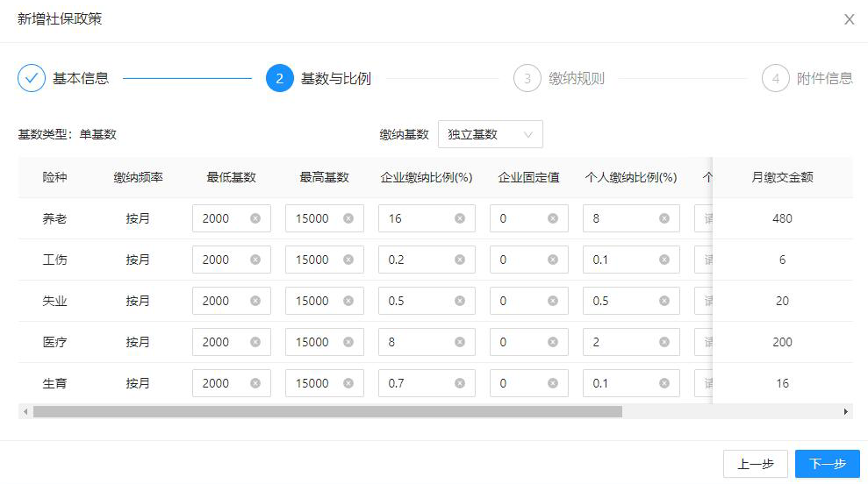This screenshot has height=484, width=868.
Task: Jump to step 3 缴纳规则
Action: pyautogui.click(x=527, y=78)
